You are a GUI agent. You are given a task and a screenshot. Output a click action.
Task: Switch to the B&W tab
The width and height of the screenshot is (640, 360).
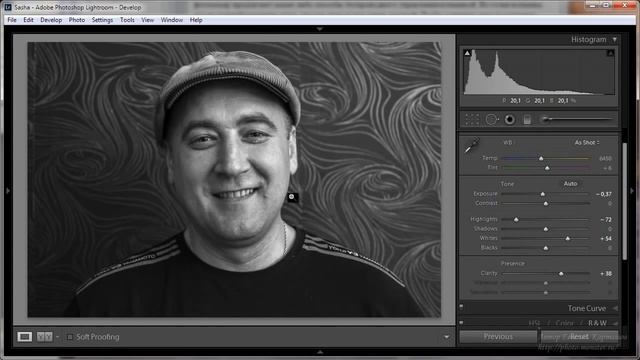[x=597, y=323]
